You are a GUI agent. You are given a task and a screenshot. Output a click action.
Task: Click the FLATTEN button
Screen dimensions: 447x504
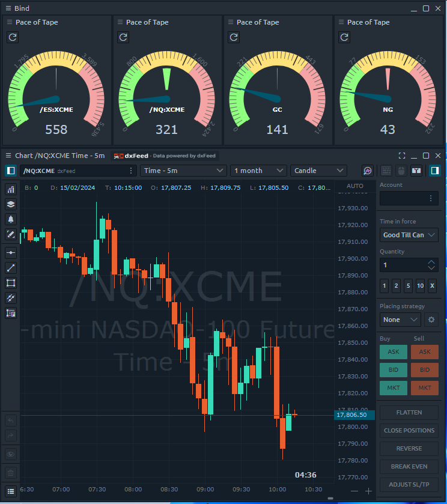click(x=409, y=413)
